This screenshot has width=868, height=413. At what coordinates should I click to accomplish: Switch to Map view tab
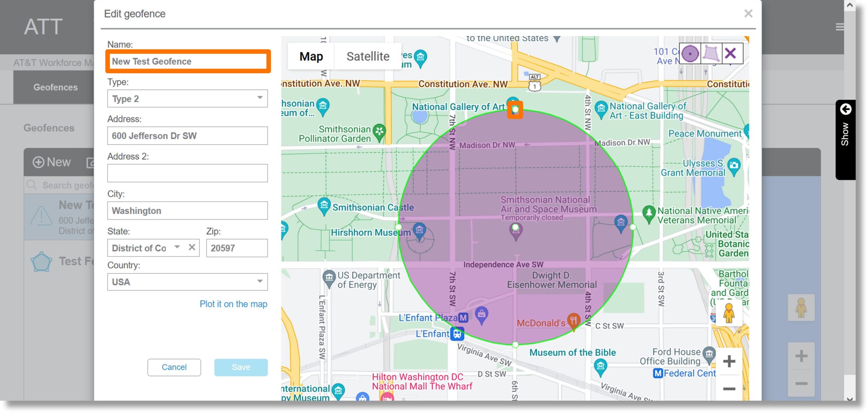pos(311,55)
